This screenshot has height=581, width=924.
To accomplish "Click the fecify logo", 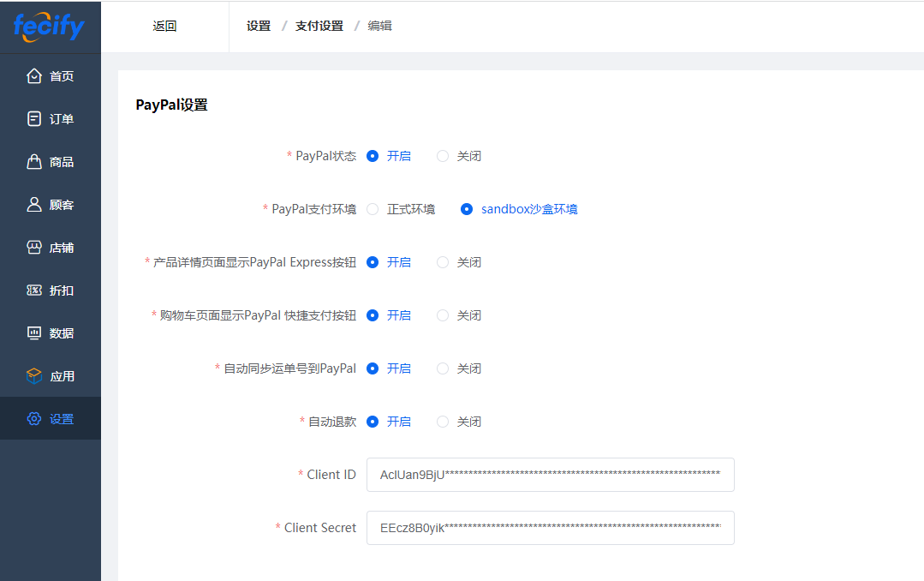I will [49, 27].
